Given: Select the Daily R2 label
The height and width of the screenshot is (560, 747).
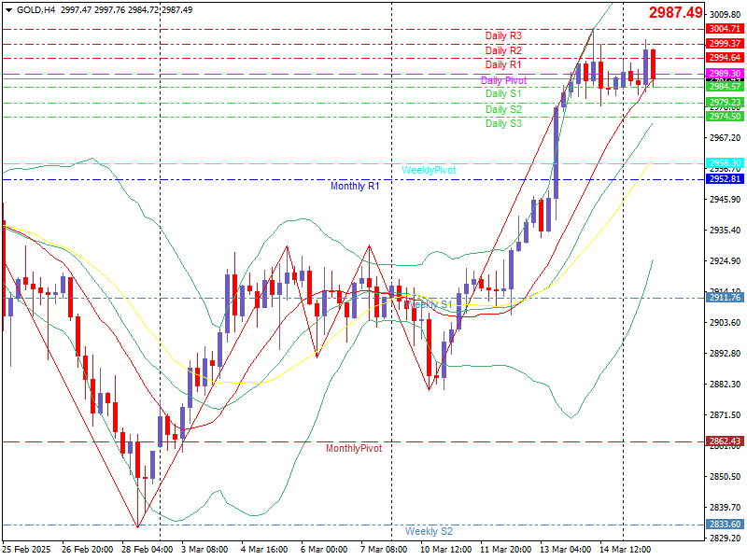Looking at the screenshot, I should click(503, 50).
